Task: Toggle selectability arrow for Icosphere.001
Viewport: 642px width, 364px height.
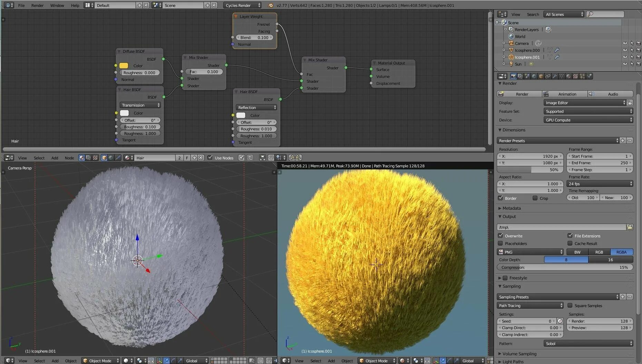Action: coord(632,57)
